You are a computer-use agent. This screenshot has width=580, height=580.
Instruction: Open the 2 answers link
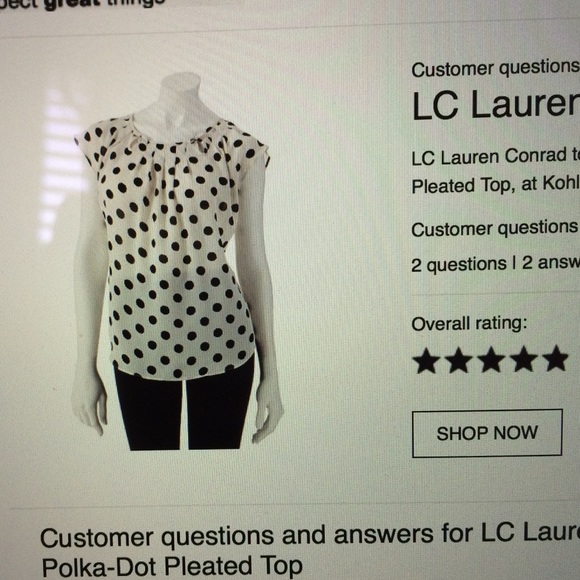(x=551, y=263)
